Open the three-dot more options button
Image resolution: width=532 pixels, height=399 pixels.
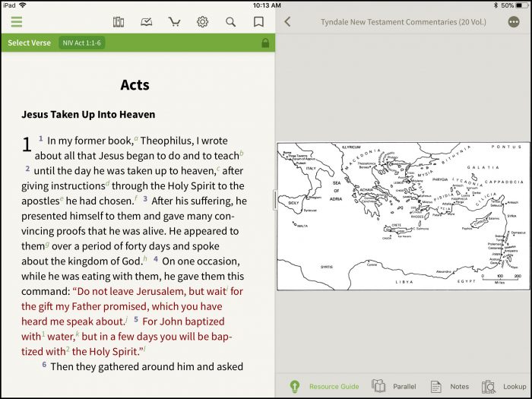point(514,22)
